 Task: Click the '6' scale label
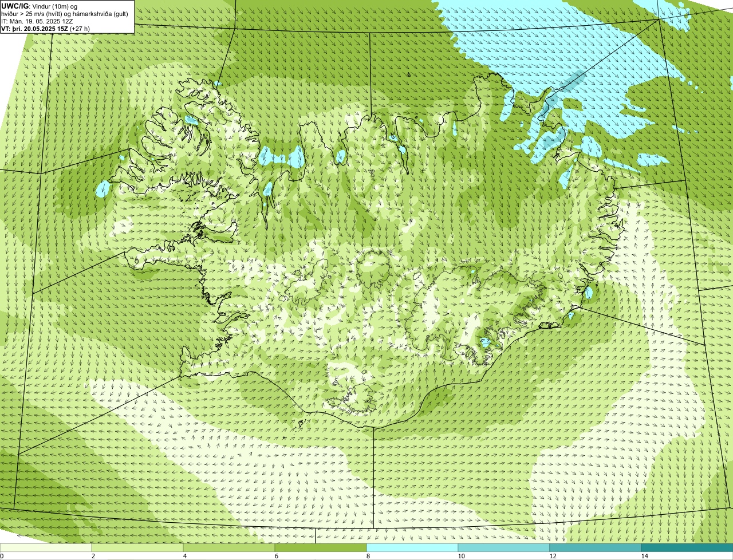[x=276, y=556]
